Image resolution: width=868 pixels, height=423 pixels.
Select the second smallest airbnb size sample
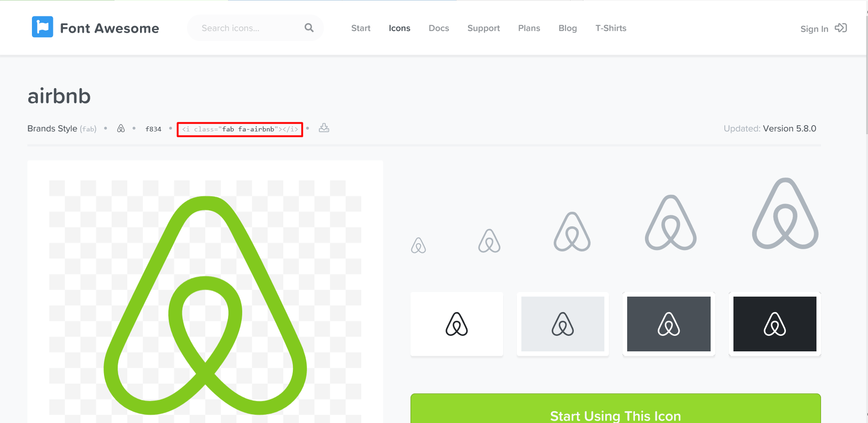coord(489,240)
